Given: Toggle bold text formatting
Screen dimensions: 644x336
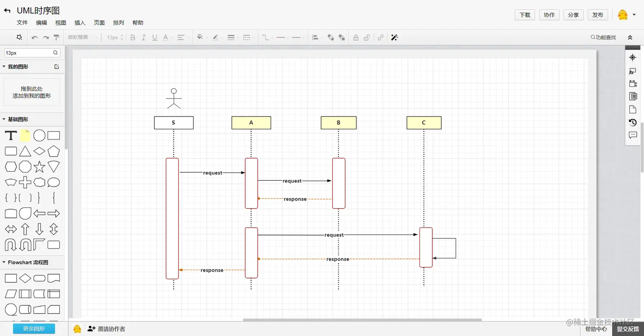Looking at the screenshot, I should [x=132, y=38].
